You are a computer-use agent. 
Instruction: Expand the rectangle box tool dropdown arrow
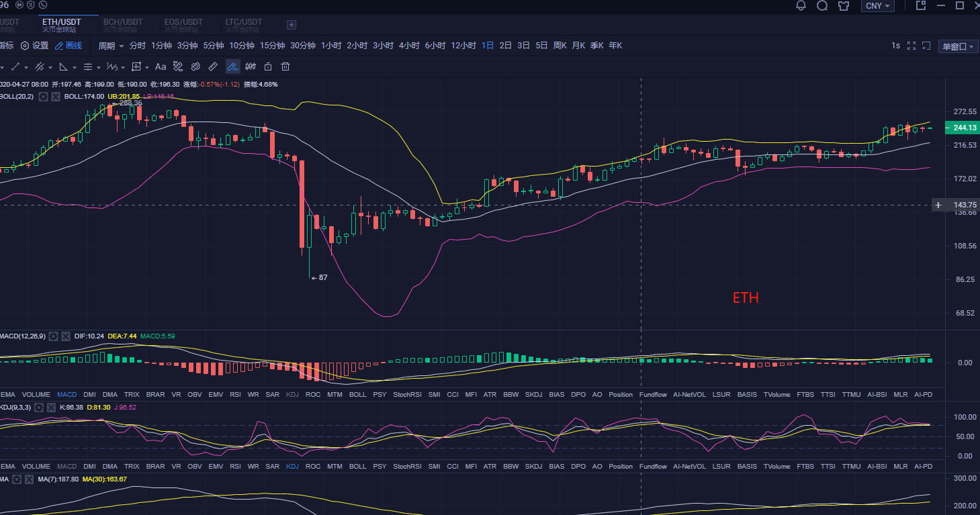pyautogui.click(x=147, y=67)
